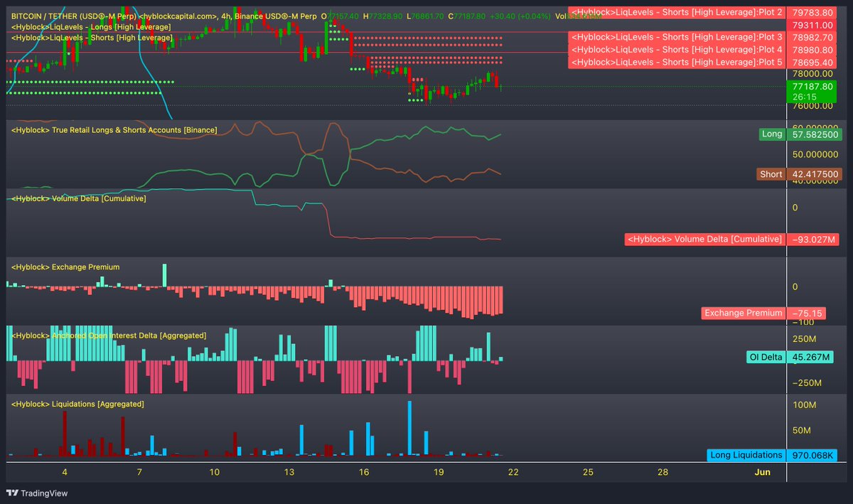Viewport: 853px width, 504px height.
Task: Click the tall green Exchange Premium bar
Action: pos(164,275)
